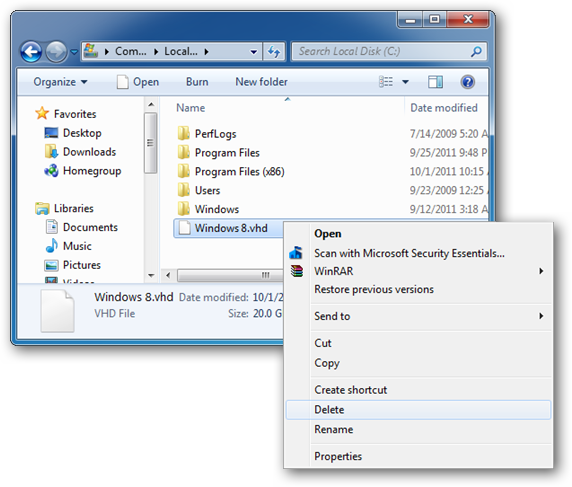
Task: Go back with the blue Back arrow
Action: (x=31, y=51)
